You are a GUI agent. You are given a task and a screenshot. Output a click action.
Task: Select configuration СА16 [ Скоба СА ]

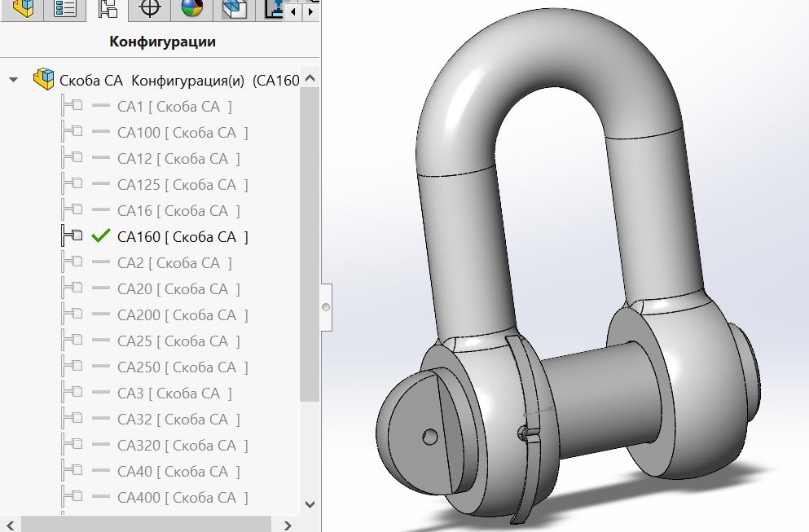(178, 210)
